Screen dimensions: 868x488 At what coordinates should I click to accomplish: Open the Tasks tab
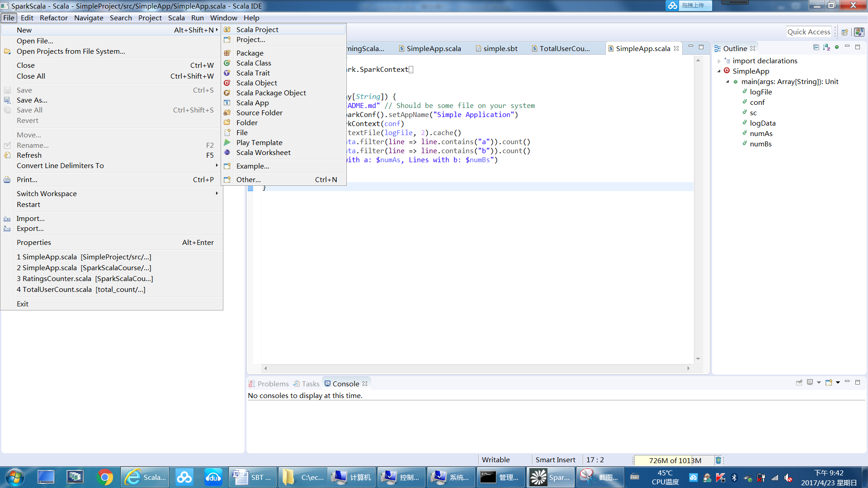(306, 384)
